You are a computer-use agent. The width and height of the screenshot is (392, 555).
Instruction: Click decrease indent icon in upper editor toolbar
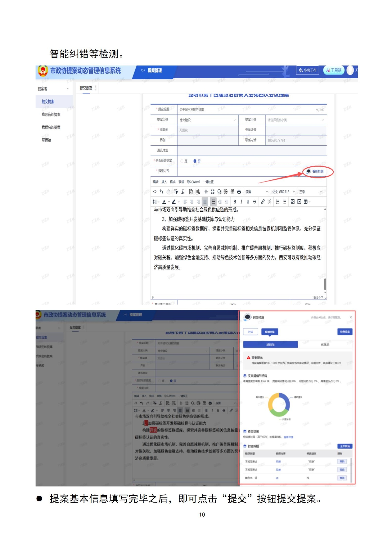(227, 202)
